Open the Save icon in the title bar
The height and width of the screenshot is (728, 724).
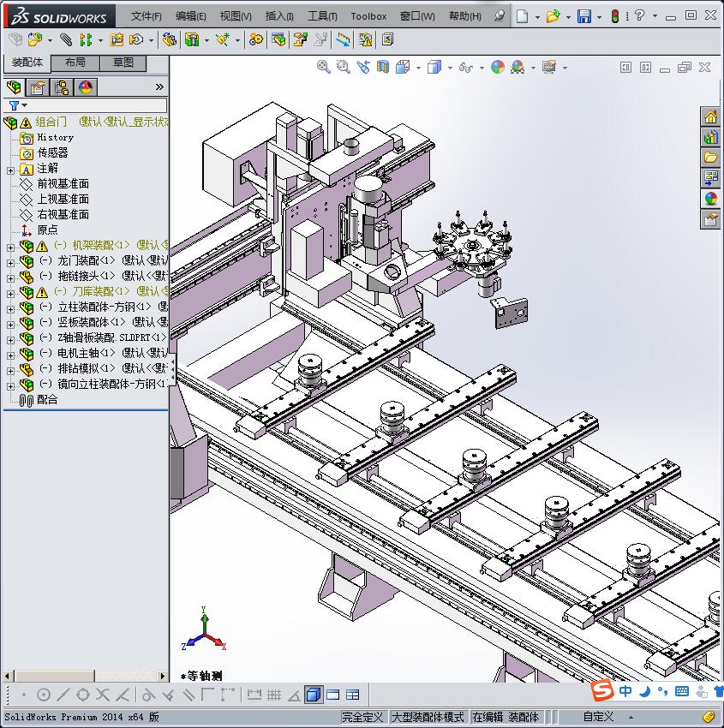click(x=583, y=16)
